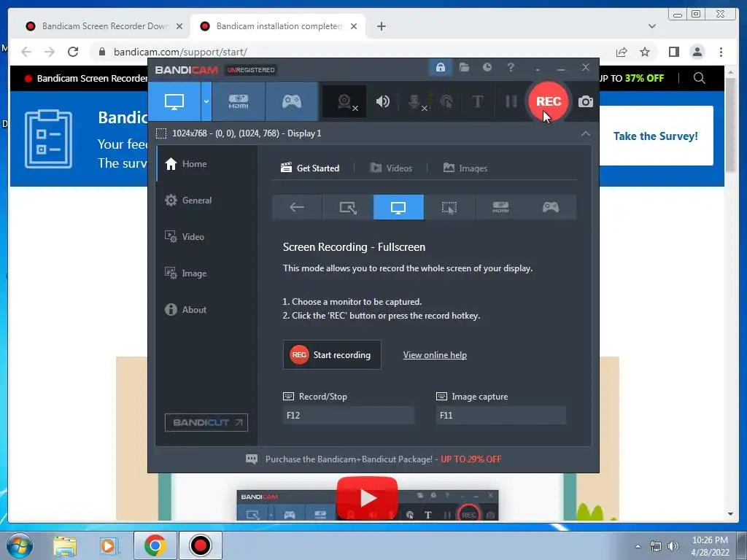Toggle the text overlay T icon

pyautogui.click(x=477, y=101)
